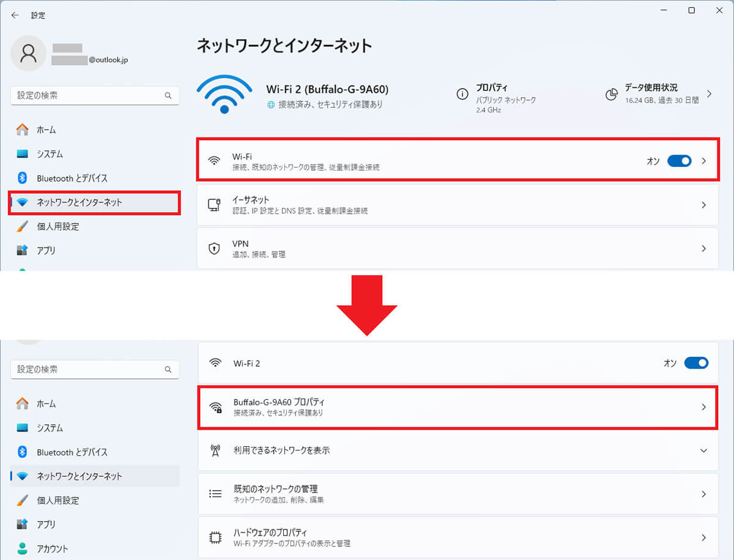The image size is (734, 560).
Task: Click the 既知のネットワークの管理 list icon
Action: pyautogui.click(x=215, y=493)
